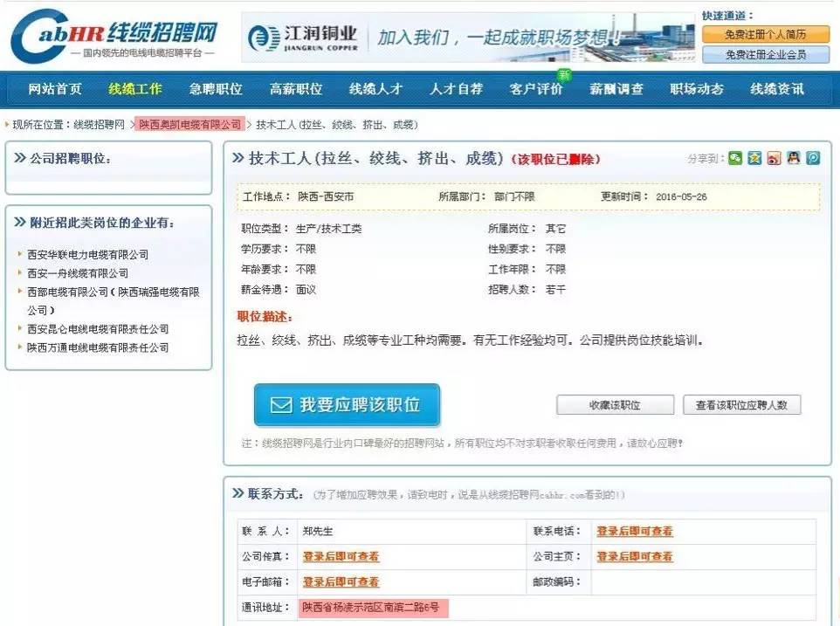The width and height of the screenshot is (840, 626).
Task: Open the 江润铜业 banner advertisement
Action: [468, 38]
